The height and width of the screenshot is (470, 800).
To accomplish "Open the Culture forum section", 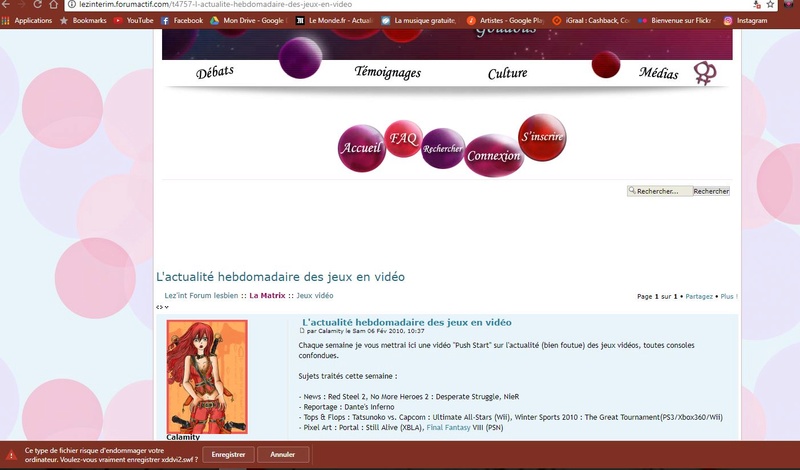I will 508,73.
